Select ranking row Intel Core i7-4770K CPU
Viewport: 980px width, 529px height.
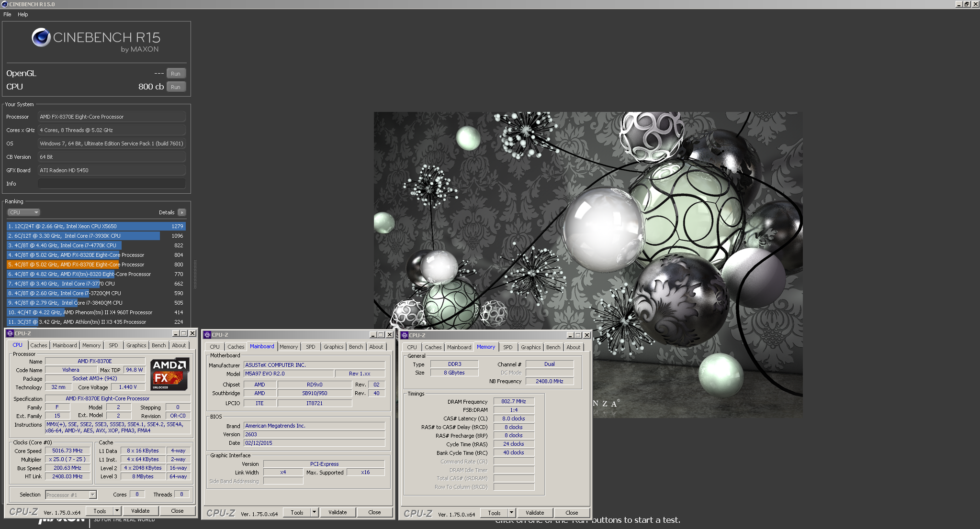tap(96, 245)
